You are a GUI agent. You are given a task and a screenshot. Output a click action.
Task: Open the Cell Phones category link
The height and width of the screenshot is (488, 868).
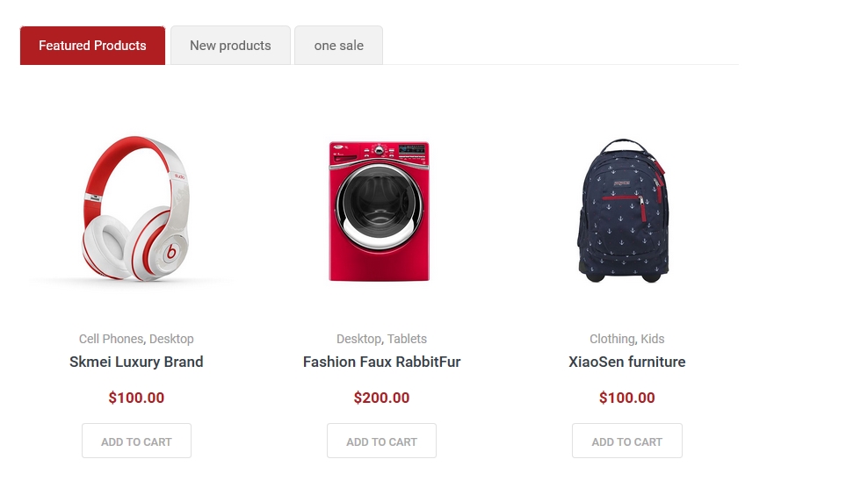pyautogui.click(x=111, y=339)
